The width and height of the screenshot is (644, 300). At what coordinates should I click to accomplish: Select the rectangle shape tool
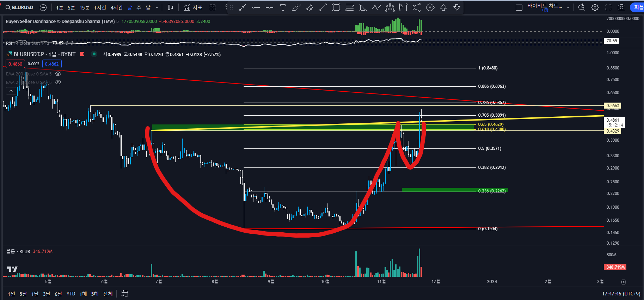(336, 7)
